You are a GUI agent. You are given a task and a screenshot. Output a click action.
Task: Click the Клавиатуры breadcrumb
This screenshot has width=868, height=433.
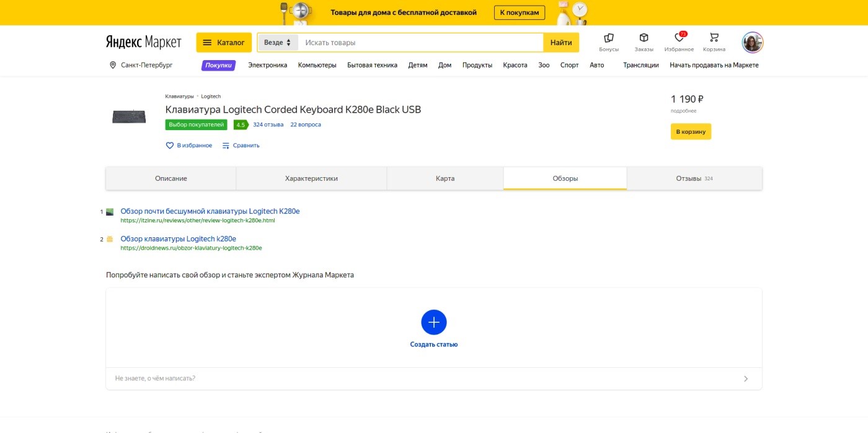pyautogui.click(x=179, y=96)
